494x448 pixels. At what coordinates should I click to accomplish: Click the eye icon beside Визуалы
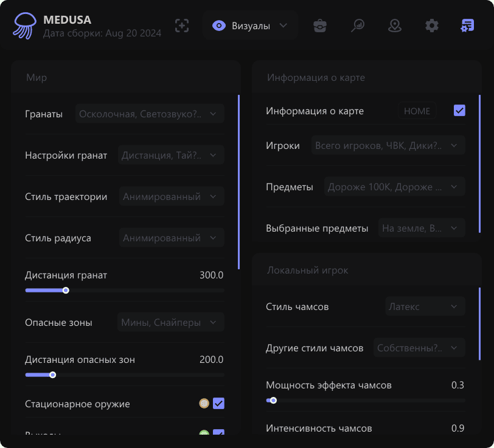[x=219, y=26]
